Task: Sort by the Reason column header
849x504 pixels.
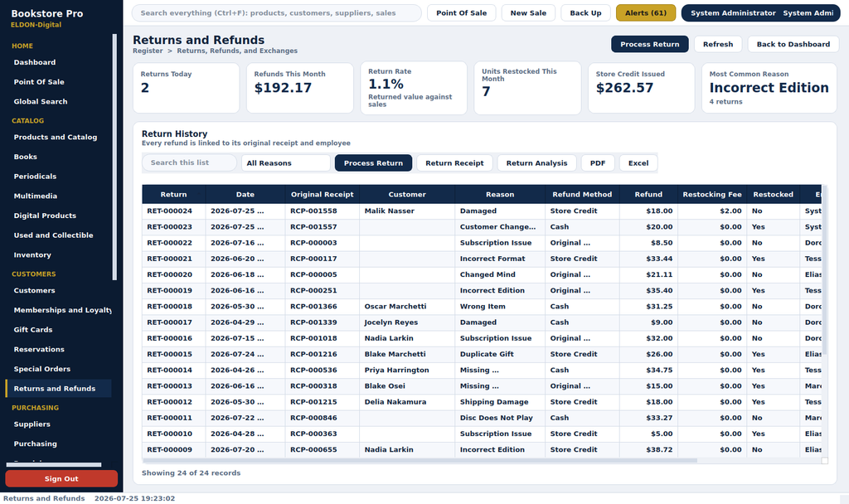Action: click(500, 194)
